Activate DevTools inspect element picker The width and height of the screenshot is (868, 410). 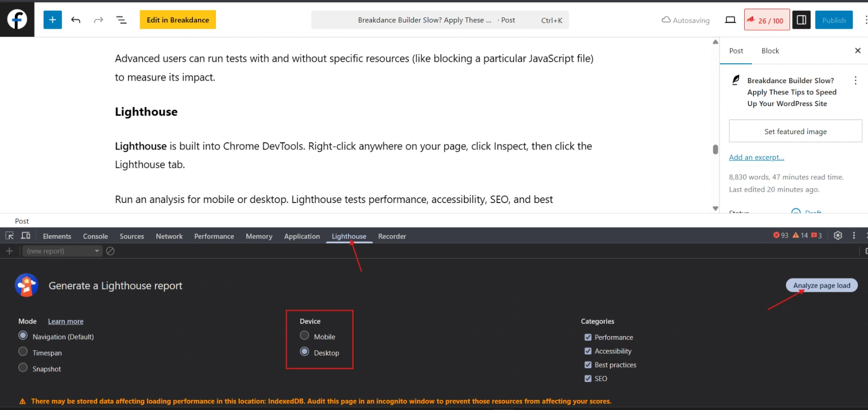[10, 236]
